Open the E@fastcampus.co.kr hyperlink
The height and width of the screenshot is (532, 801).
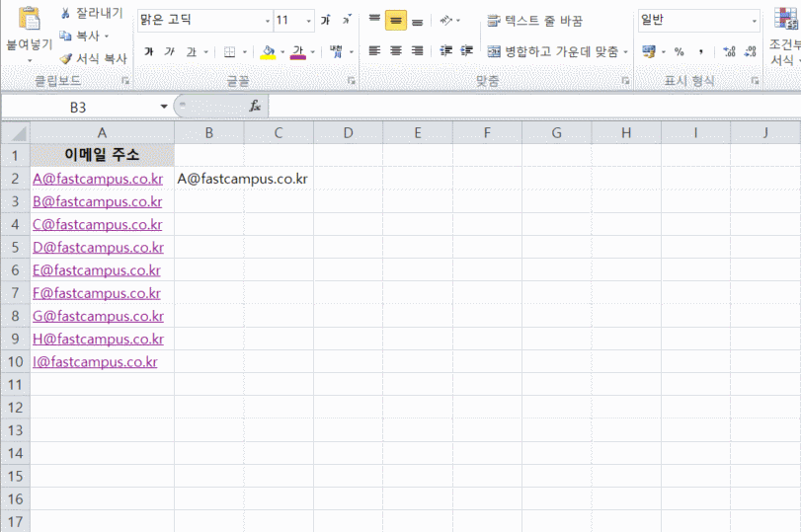tap(97, 270)
